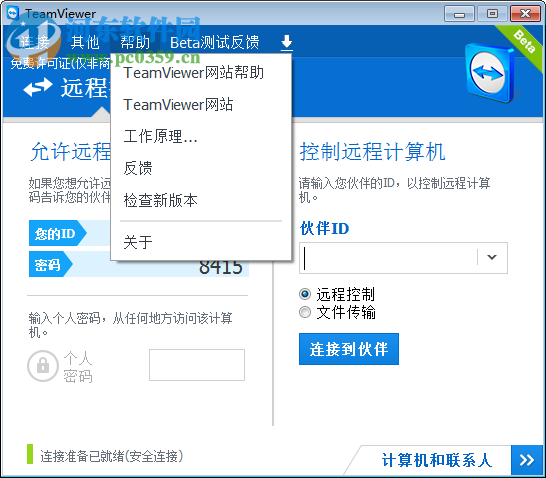Click the password value ending 8415
This screenshot has width=546, height=478.
coord(221,268)
